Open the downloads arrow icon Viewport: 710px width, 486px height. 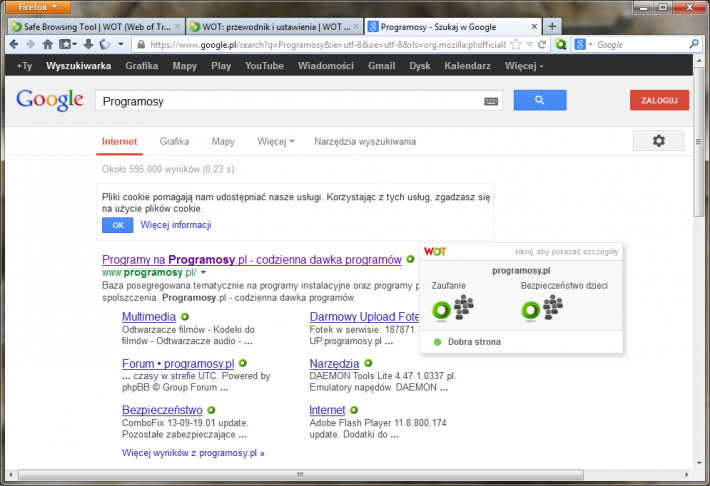click(88, 44)
